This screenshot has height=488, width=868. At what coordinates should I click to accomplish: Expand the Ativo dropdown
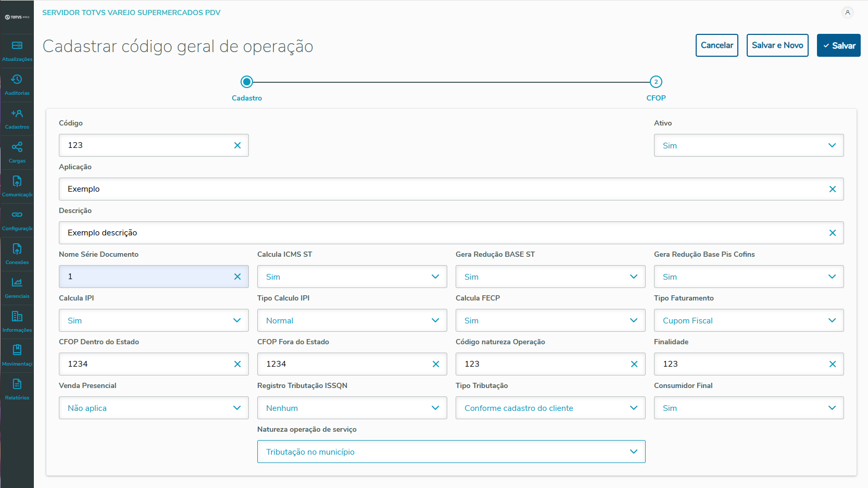[x=748, y=145]
